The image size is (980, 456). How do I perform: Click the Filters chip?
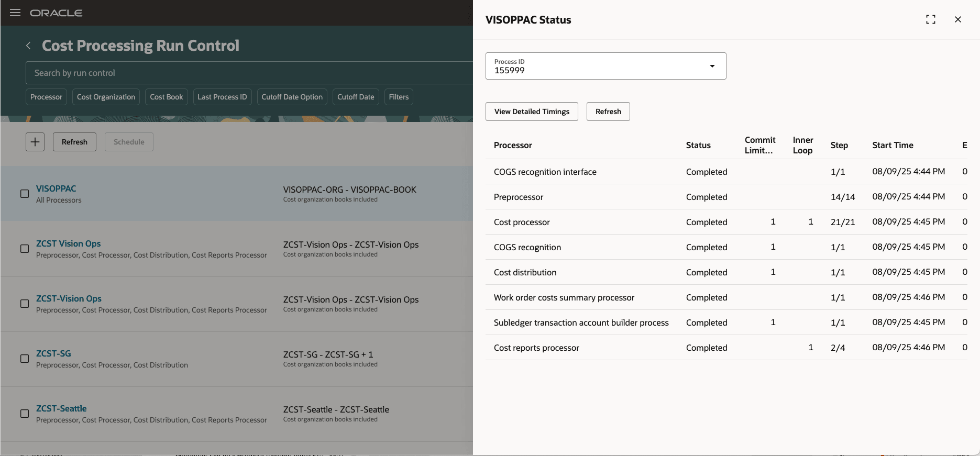click(399, 97)
